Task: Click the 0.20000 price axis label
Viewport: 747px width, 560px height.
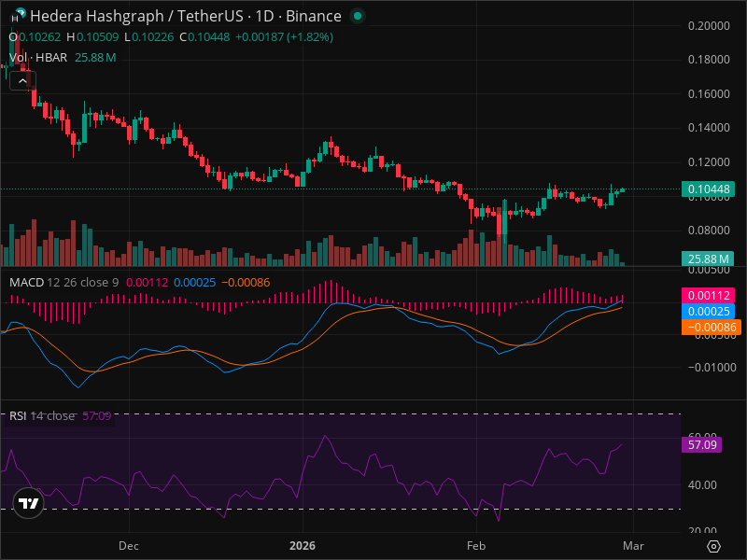Action: (x=709, y=26)
